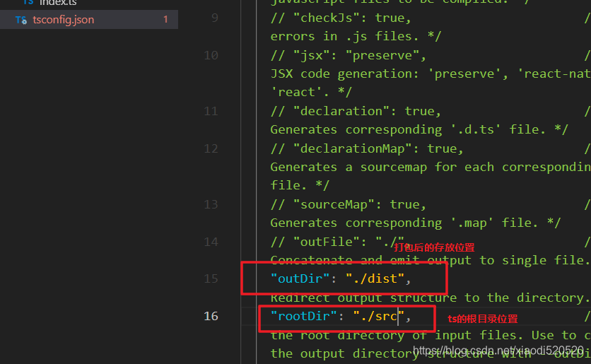Image resolution: width=591 pixels, height=364 pixels.
Task: Click the "the root directory of input files" comment
Action: [431, 335]
